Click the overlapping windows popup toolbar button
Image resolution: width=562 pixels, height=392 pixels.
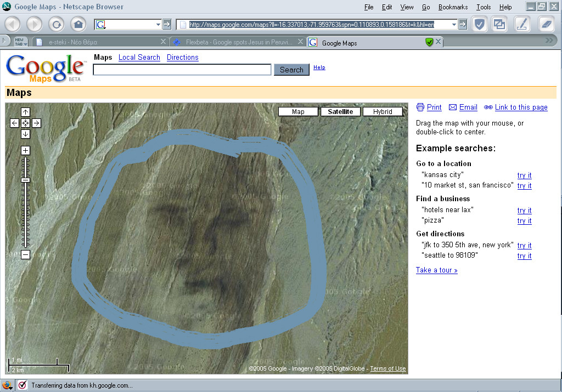click(499, 24)
